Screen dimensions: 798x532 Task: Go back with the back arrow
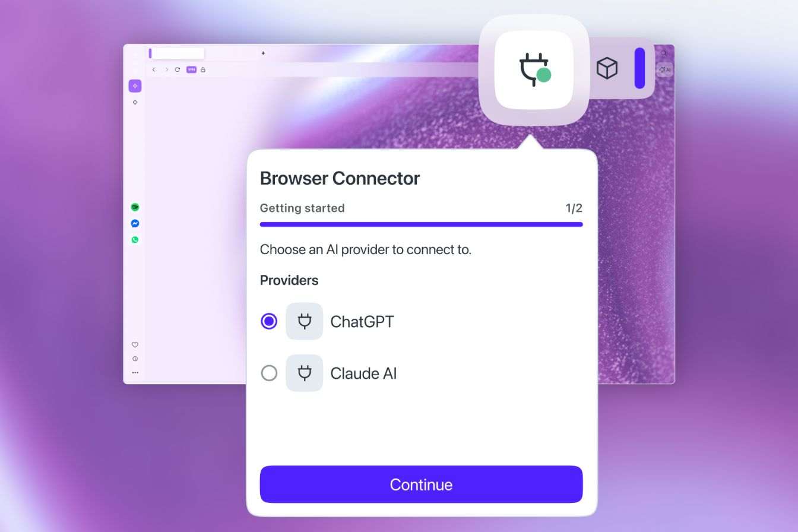point(154,69)
